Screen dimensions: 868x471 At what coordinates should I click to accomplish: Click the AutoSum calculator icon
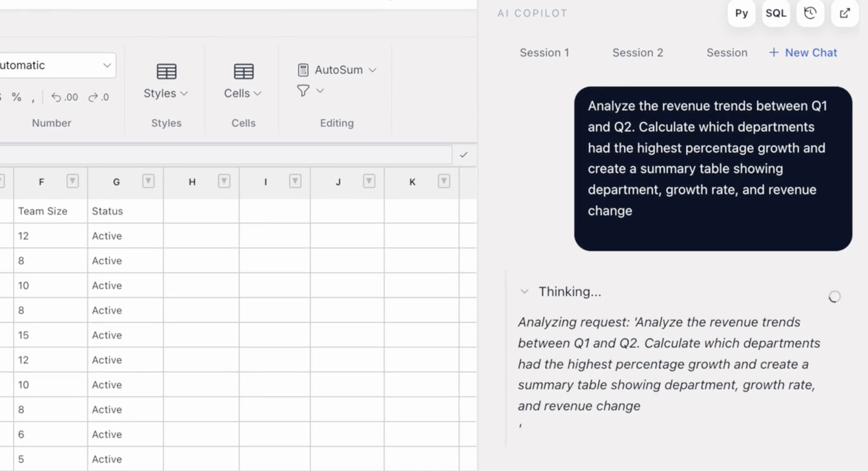tap(303, 70)
